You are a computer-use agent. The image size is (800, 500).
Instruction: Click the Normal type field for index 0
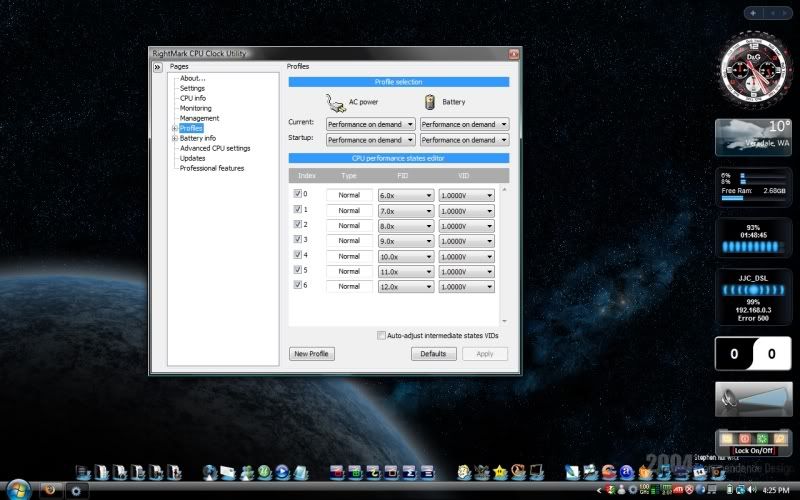[x=349, y=195]
